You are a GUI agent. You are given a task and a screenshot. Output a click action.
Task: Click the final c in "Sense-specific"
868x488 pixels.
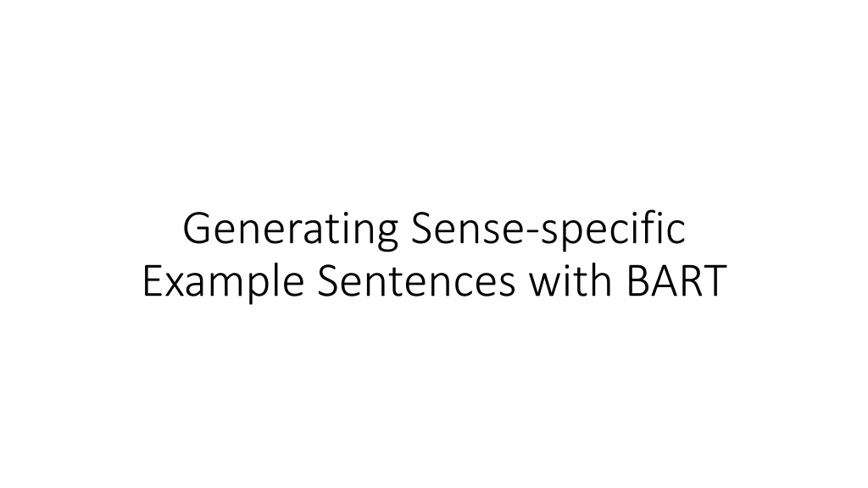pos(676,234)
